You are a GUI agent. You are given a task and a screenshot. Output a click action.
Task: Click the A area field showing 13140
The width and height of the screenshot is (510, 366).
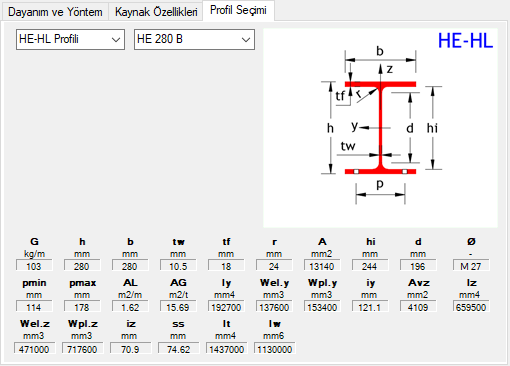(x=322, y=266)
